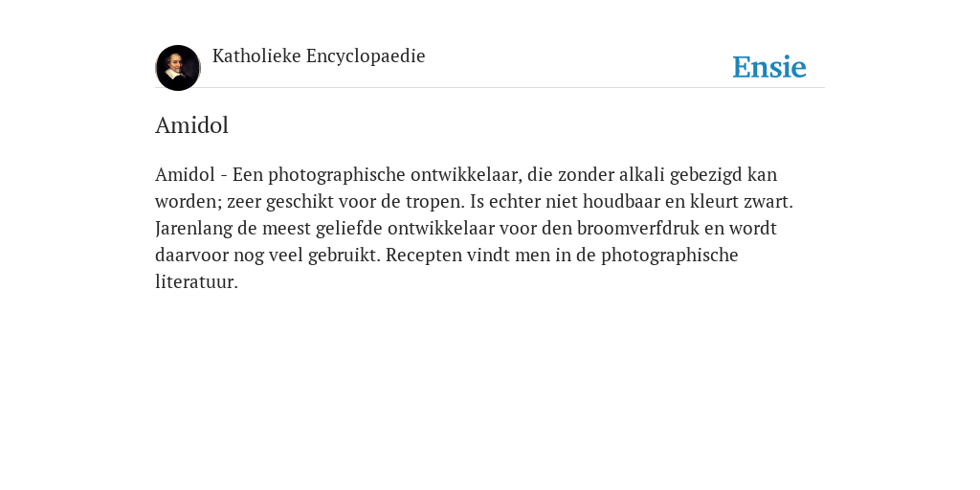Click the word "Encyclopaedie" in the header
Screen dimensions: 980x490
(x=366, y=56)
